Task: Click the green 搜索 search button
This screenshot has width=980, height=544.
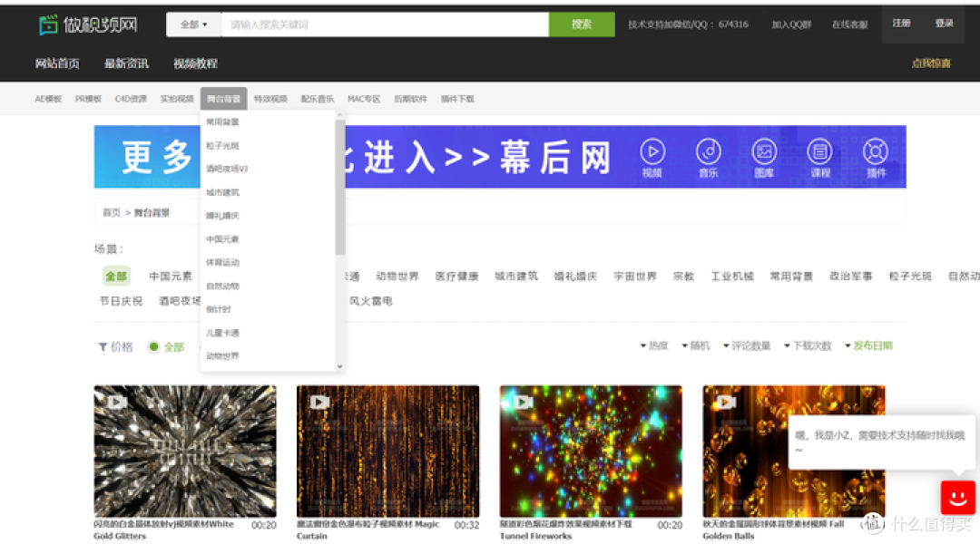Action: coord(582,24)
